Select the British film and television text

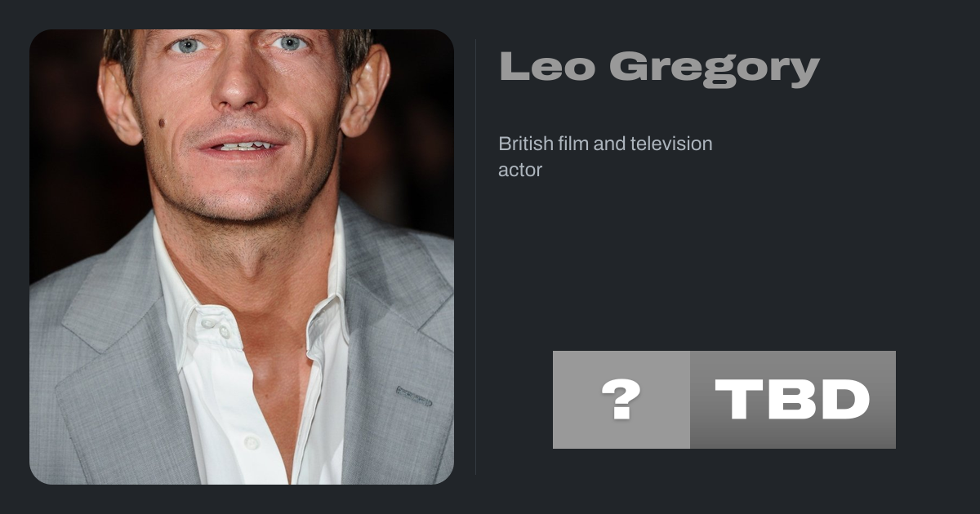pyautogui.click(x=605, y=144)
